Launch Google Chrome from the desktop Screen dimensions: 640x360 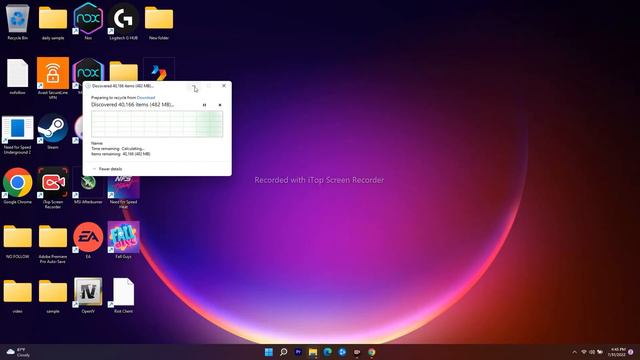click(x=18, y=186)
